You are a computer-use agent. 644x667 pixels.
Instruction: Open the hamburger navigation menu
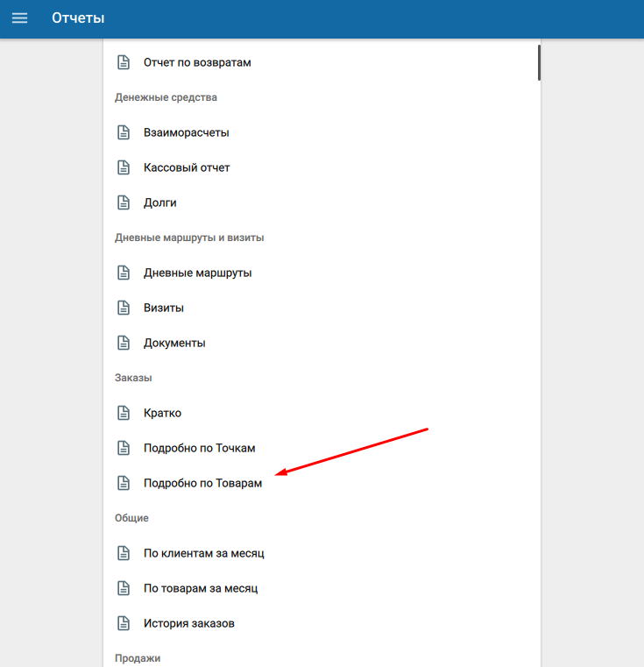point(19,18)
